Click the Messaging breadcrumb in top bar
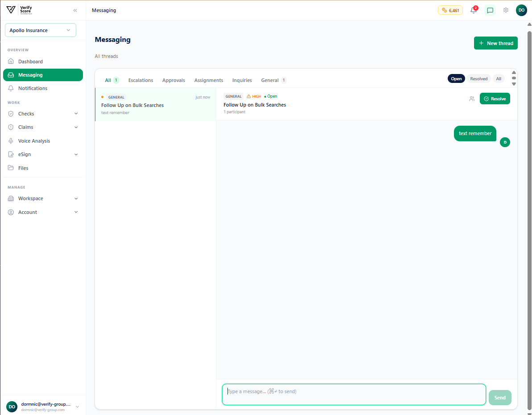532x415 pixels. click(x=104, y=11)
